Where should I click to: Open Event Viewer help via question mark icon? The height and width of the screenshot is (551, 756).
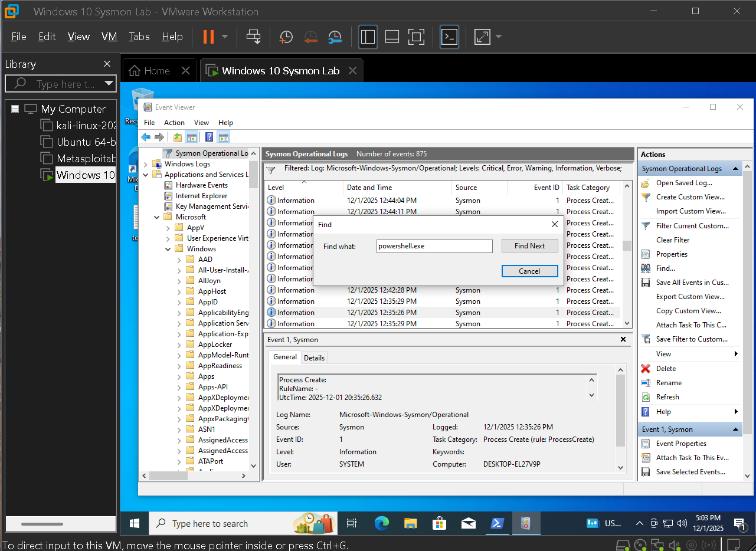[x=209, y=137]
